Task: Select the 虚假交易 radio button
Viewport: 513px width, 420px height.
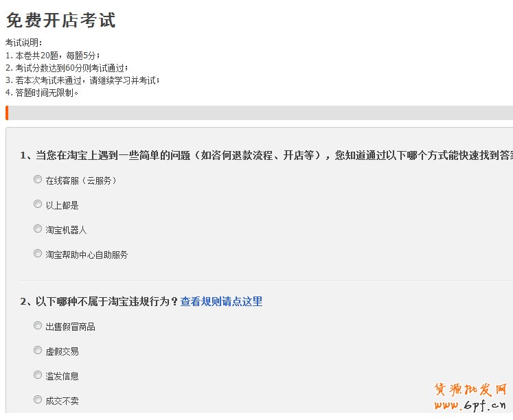Action: (38, 351)
